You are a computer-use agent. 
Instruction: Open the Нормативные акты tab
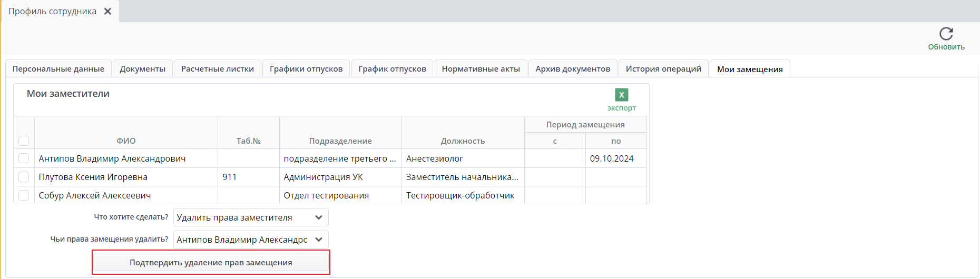point(481,68)
